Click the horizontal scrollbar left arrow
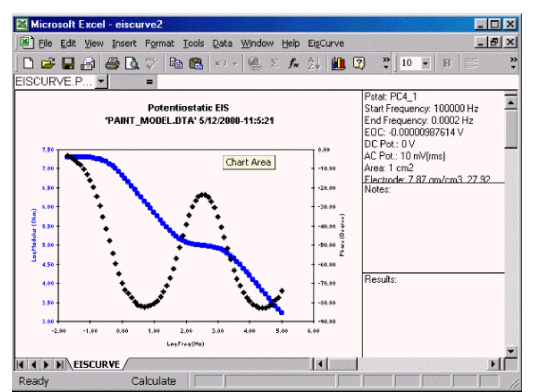Screen dimensions: 534x392 (320, 364)
